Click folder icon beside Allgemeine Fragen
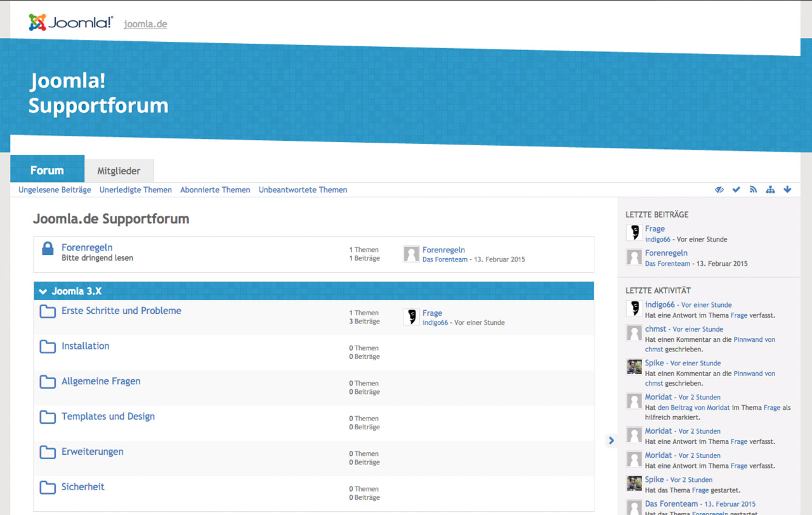 48,382
